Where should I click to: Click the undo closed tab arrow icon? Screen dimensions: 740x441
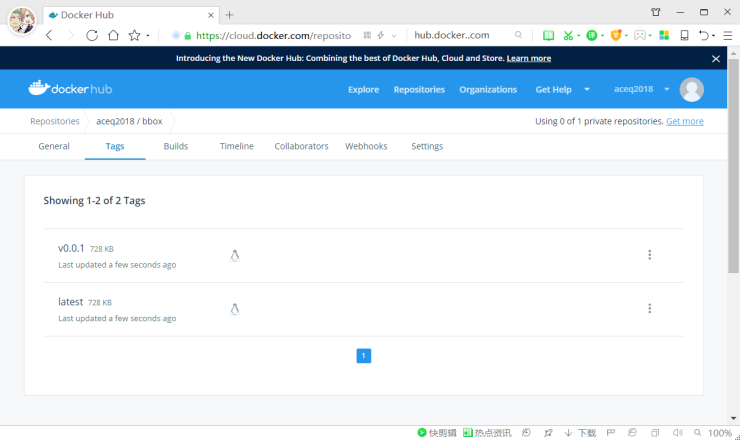tap(704, 35)
